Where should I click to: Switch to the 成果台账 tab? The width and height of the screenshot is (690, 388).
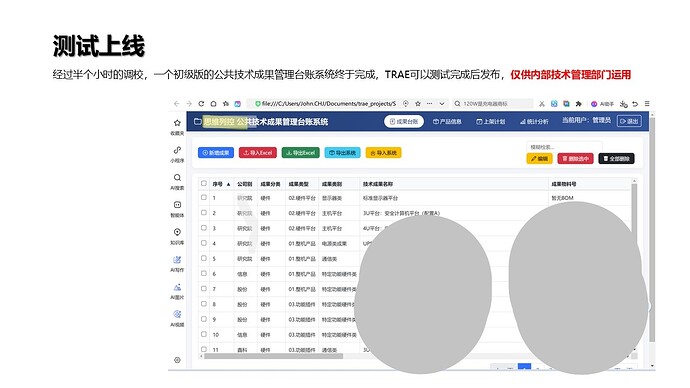point(404,121)
